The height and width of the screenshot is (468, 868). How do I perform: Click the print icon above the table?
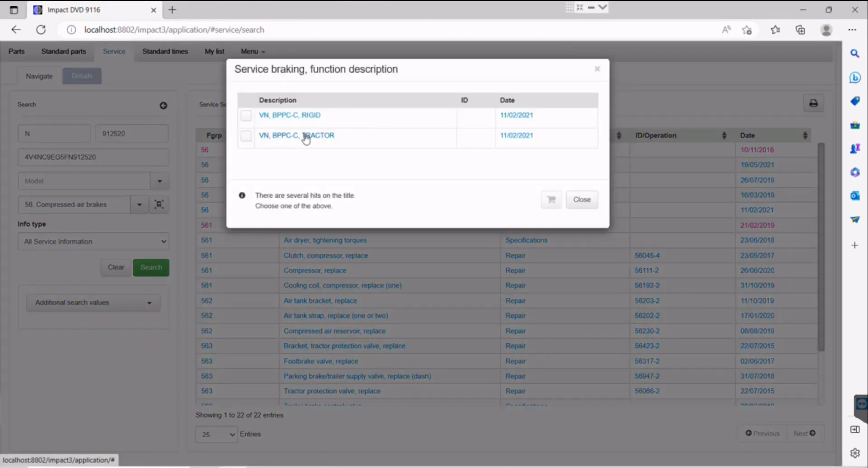(x=813, y=104)
